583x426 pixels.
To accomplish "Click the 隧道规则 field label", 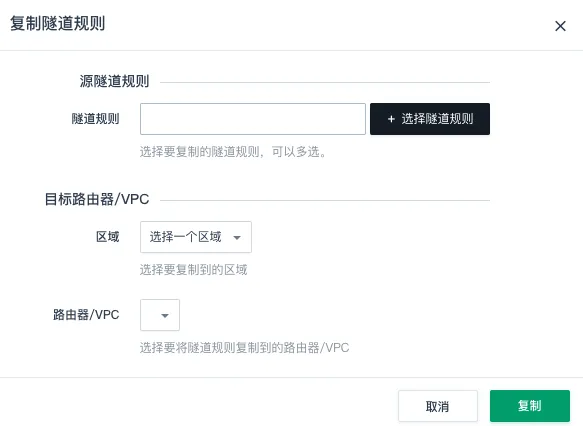I will (x=96, y=119).
